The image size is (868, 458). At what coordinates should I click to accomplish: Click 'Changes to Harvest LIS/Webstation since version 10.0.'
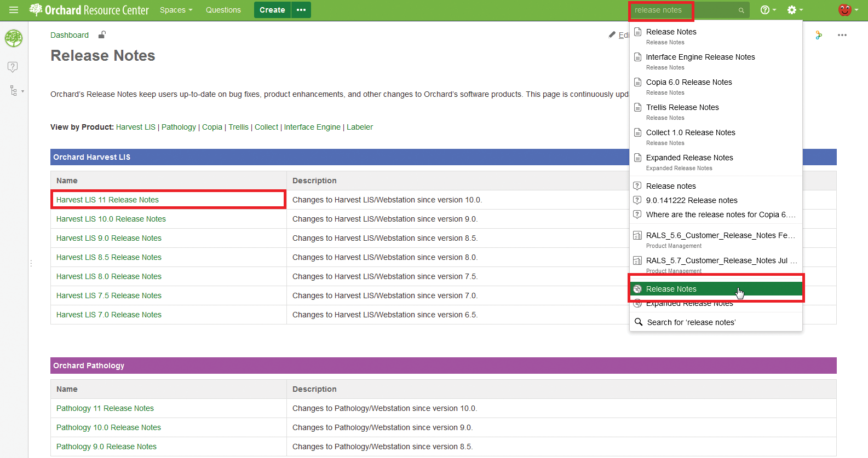(x=387, y=200)
